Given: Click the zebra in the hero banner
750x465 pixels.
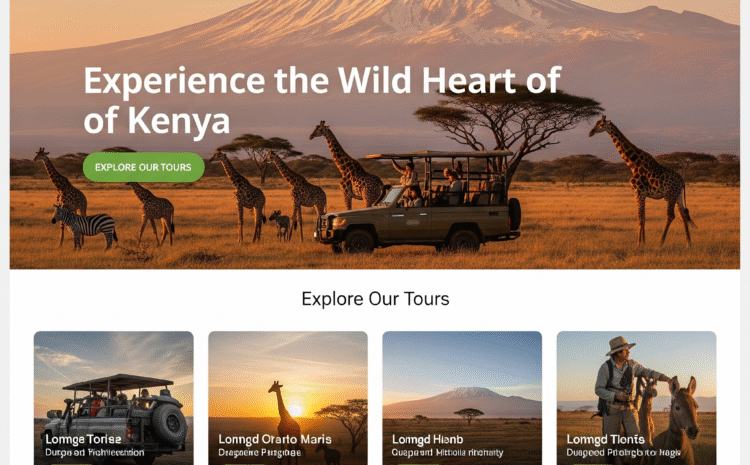Looking at the screenshot, I should [x=85, y=226].
